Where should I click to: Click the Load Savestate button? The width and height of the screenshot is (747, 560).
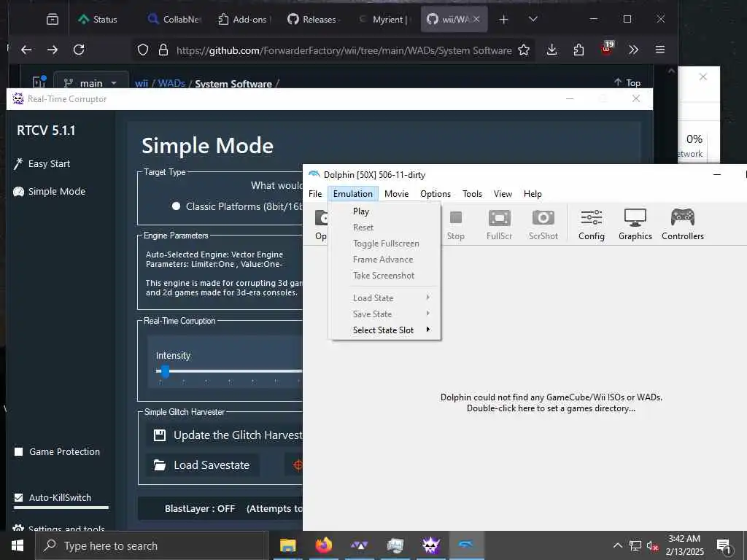coord(202,465)
